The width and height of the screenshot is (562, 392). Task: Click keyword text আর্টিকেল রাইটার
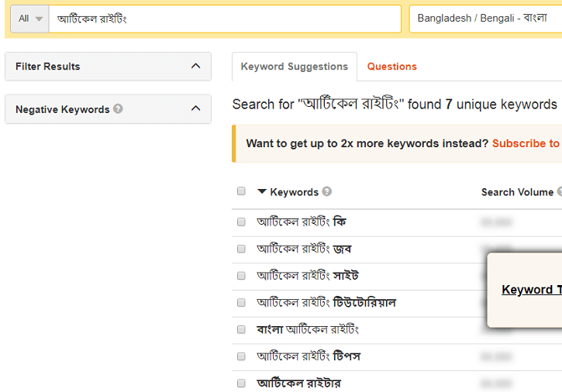tap(299, 383)
